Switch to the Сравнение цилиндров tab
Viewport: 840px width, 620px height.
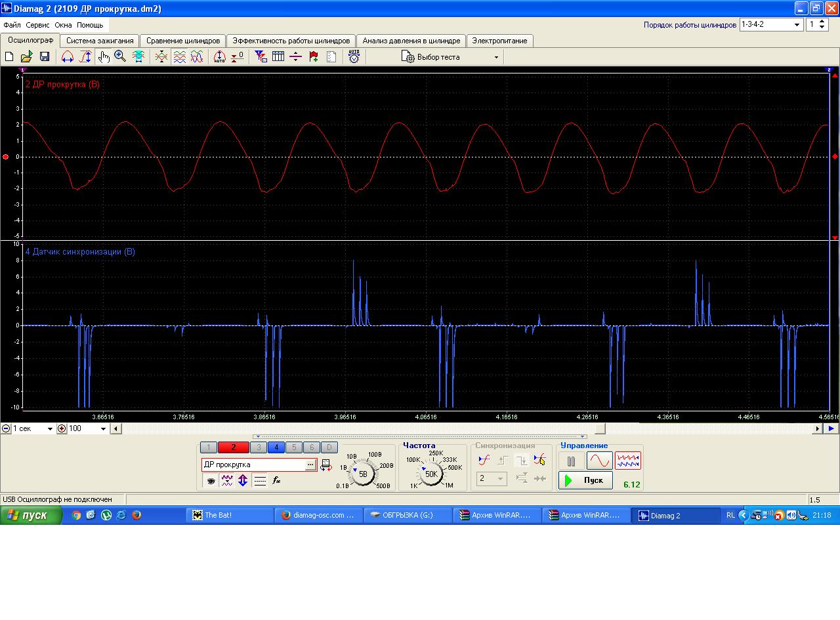tap(183, 41)
